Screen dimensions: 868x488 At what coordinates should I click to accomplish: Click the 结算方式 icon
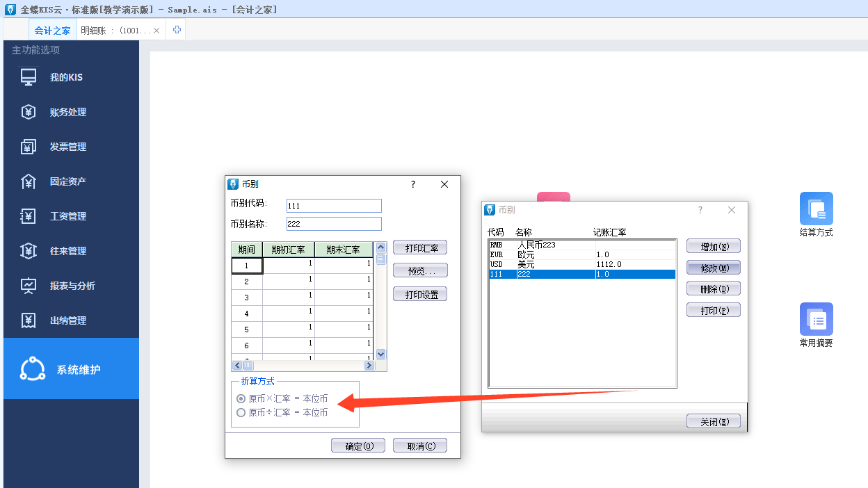(816, 209)
